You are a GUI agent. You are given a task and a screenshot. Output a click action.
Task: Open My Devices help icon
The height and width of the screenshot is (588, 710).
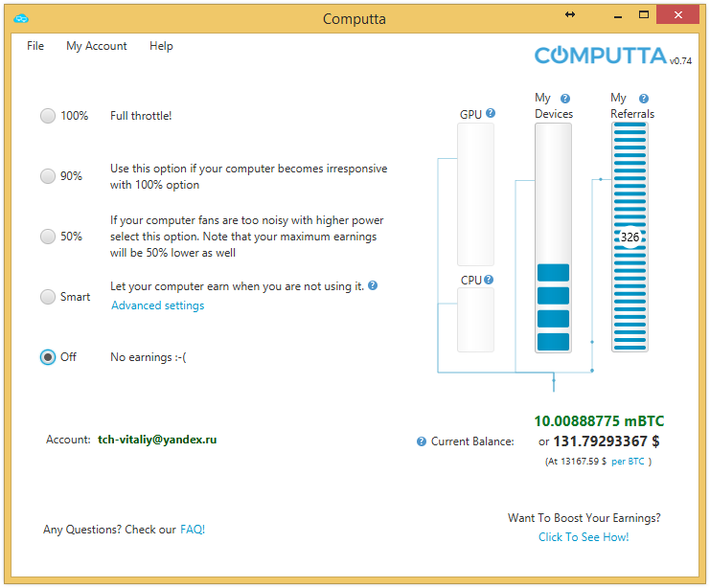point(565,99)
